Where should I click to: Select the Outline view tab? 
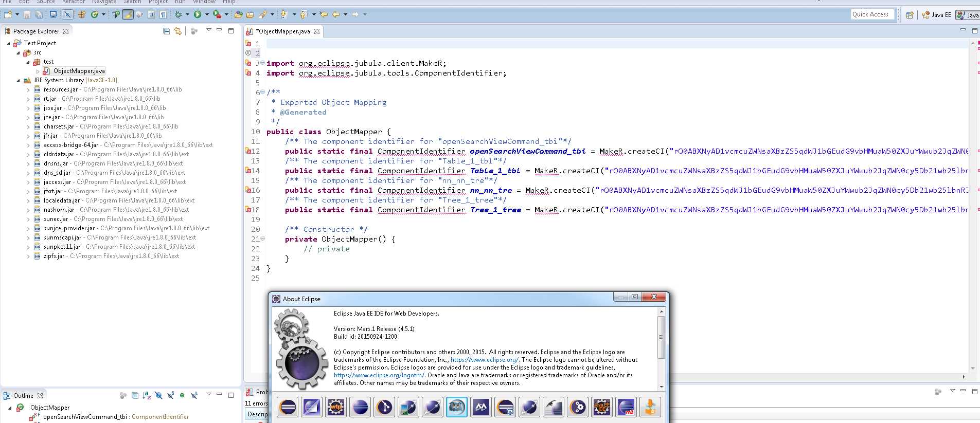[x=23, y=396]
